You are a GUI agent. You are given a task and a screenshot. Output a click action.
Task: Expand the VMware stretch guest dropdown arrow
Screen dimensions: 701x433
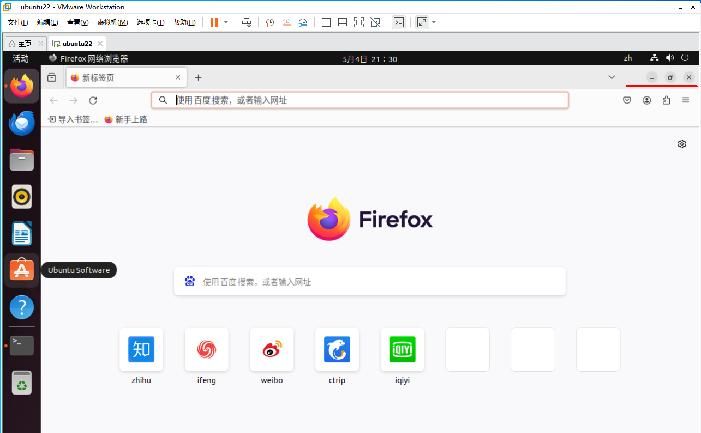[x=434, y=22]
